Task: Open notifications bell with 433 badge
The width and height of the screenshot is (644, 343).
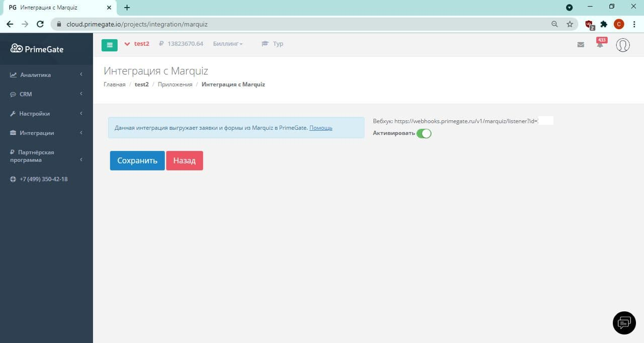Action: (x=600, y=43)
